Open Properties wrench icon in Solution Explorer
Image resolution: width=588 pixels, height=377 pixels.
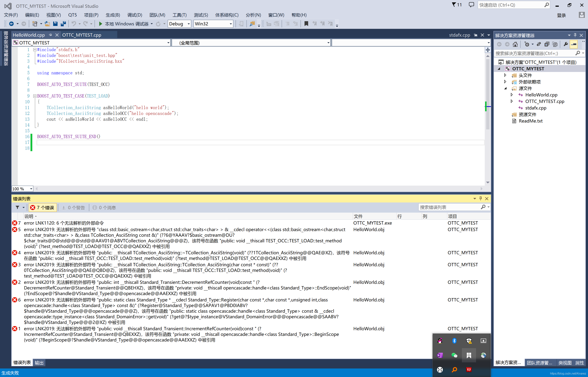(x=566, y=44)
